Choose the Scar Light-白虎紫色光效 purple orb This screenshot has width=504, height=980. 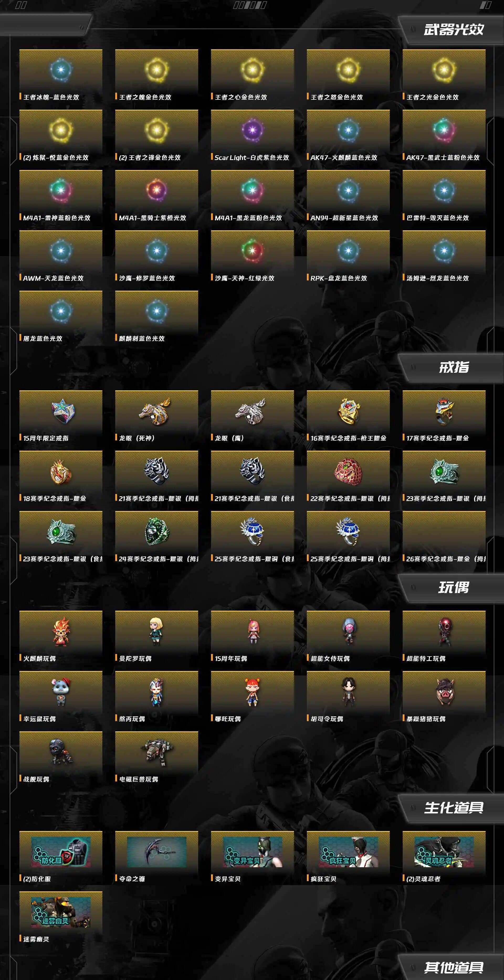click(x=252, y=130)
